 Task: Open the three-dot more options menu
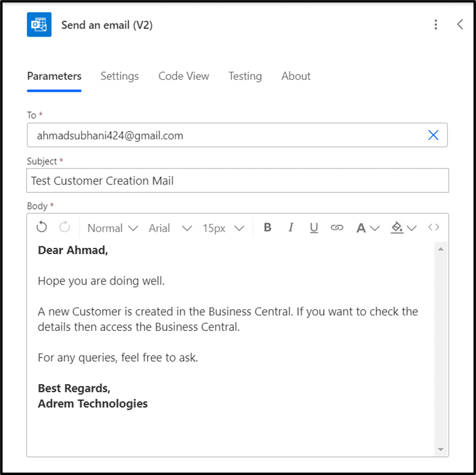pyautogui.click(x=436, y=25)
